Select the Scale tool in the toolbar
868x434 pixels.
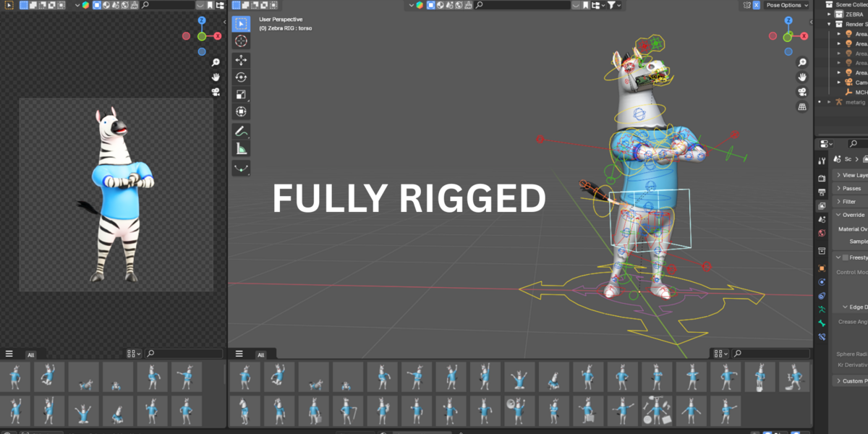tap(241, 94)
